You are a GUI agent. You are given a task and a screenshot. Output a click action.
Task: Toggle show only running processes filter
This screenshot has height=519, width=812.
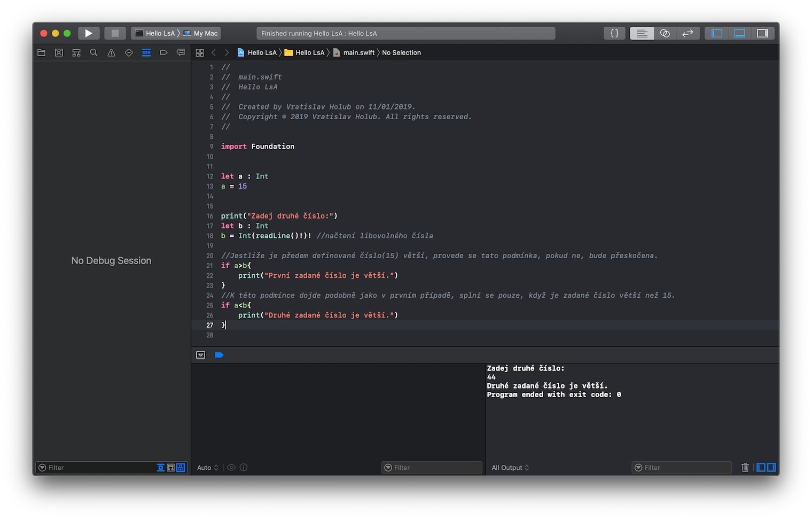pos(160,468)
